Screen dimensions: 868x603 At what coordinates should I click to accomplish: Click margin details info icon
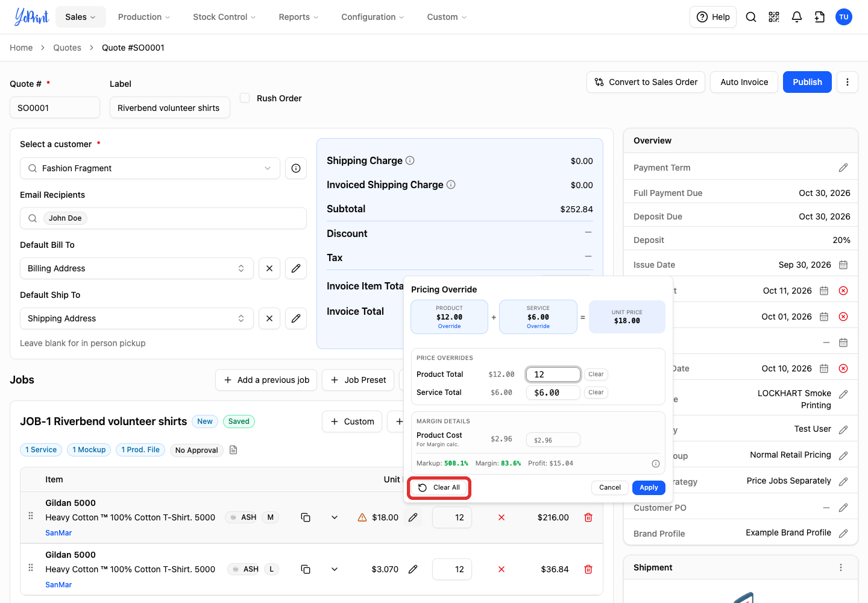(656, 464)
